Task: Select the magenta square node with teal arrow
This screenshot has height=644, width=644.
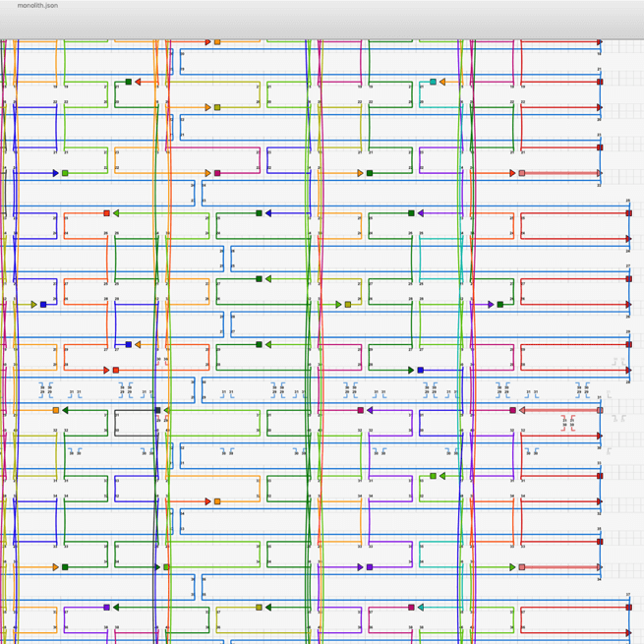Action: pyautogui.click(x=411, y=608)
